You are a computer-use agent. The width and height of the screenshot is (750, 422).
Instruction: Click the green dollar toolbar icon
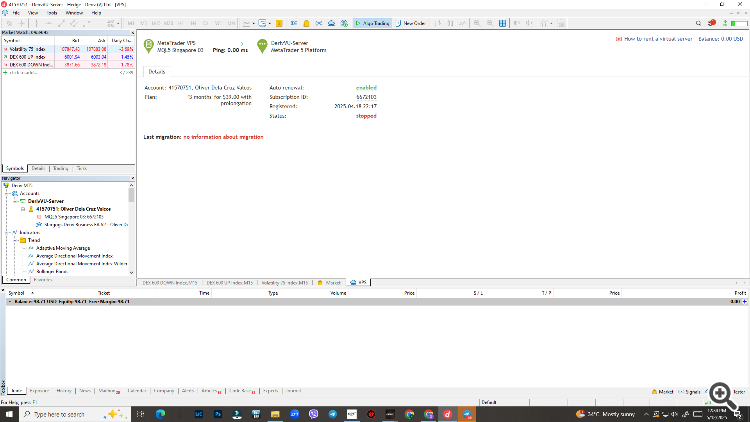(x=344, y=23)
